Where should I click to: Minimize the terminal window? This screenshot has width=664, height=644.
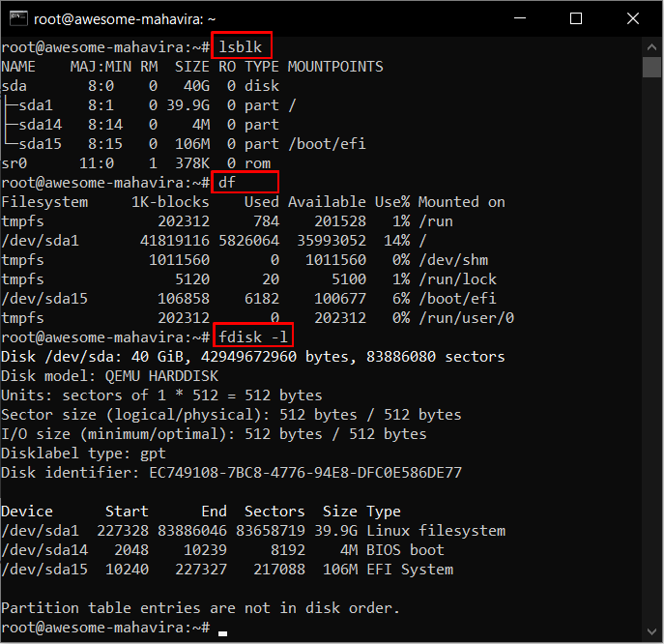tap(520, 18)
